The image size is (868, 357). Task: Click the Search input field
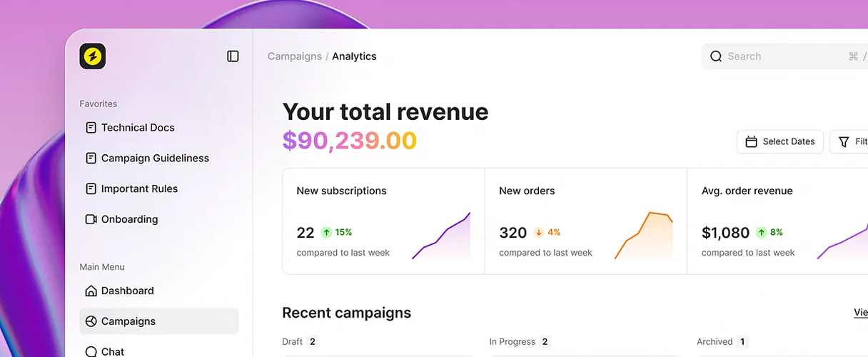(x=778, y=56)
